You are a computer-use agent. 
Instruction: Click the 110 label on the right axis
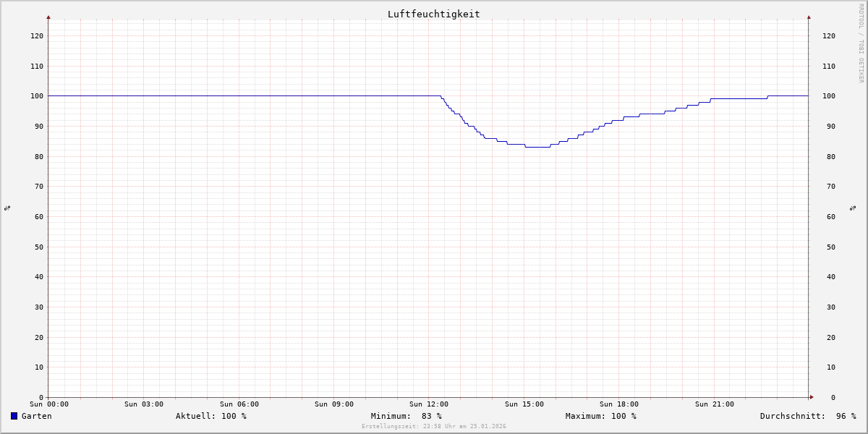pos(829,66)
